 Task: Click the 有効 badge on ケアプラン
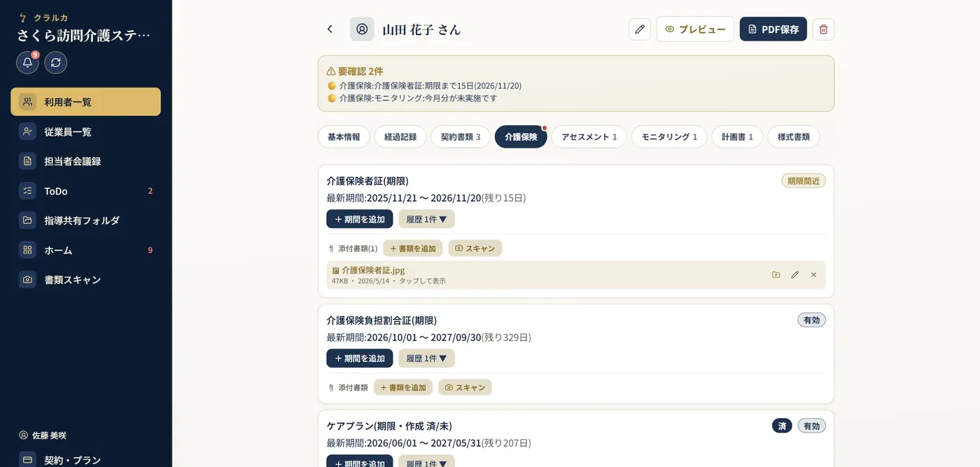point(812,426)
